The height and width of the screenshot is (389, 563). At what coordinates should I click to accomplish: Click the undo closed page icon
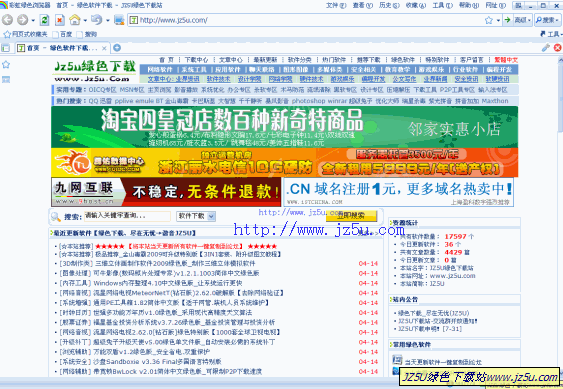pyautogui.click(x=96, y=20)
